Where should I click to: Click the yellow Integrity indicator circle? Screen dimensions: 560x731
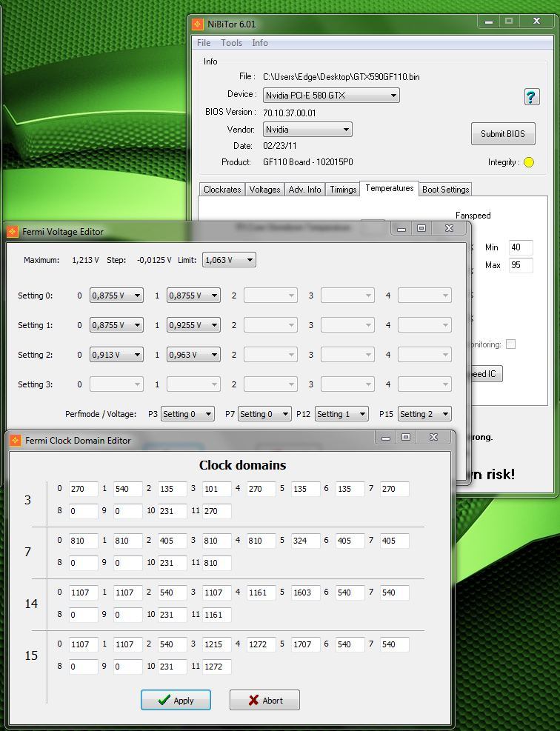[x=529, y=162]
